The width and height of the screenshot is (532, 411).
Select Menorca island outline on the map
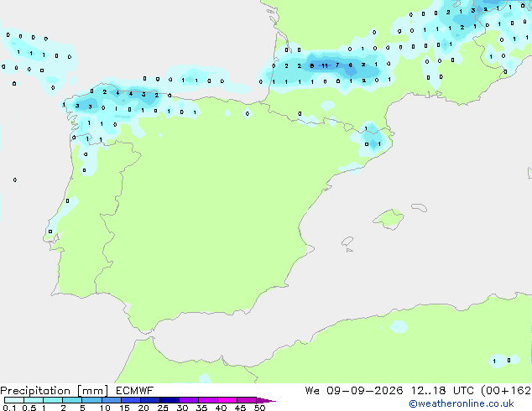pos(420,207)
